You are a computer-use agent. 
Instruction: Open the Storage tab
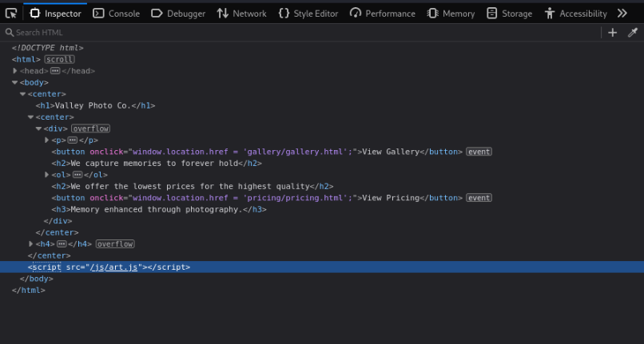pos(509,14)
